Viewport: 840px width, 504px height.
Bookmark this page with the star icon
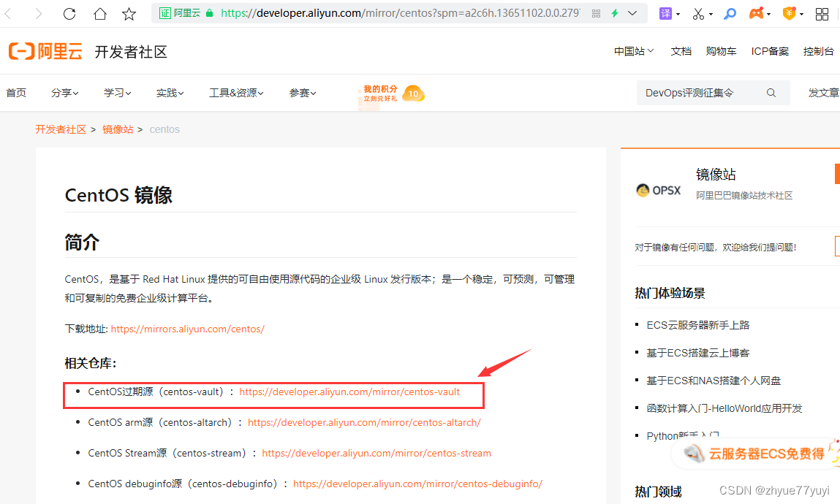(x=129, y=13)
